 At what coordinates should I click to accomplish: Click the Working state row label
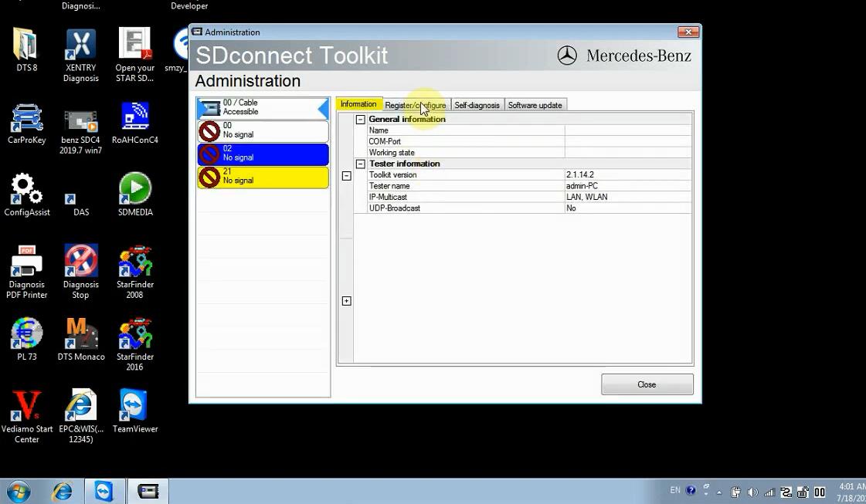(x=392, y=152)
